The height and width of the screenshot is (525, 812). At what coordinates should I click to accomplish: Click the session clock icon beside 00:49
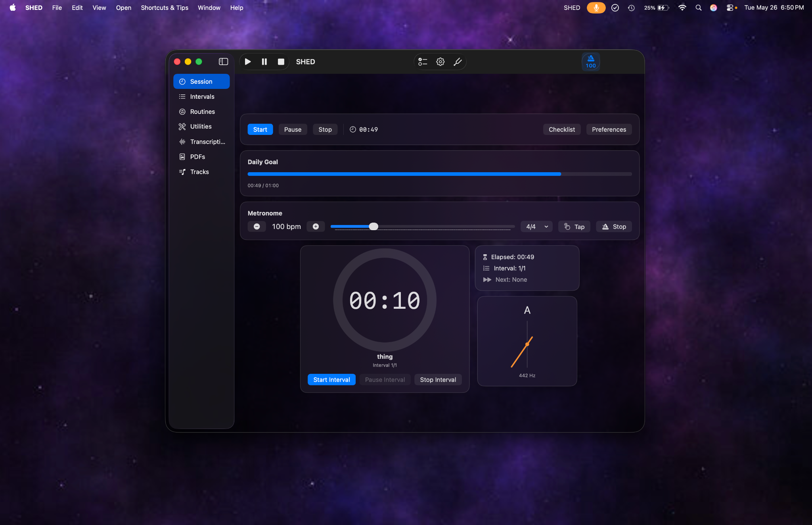[x=353, y=129]
